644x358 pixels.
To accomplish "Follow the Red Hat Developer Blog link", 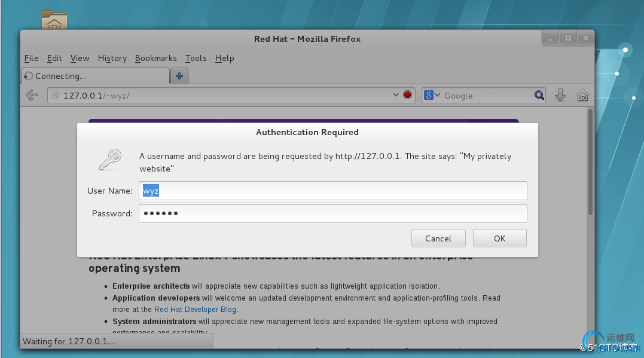I will coord(195,310).
